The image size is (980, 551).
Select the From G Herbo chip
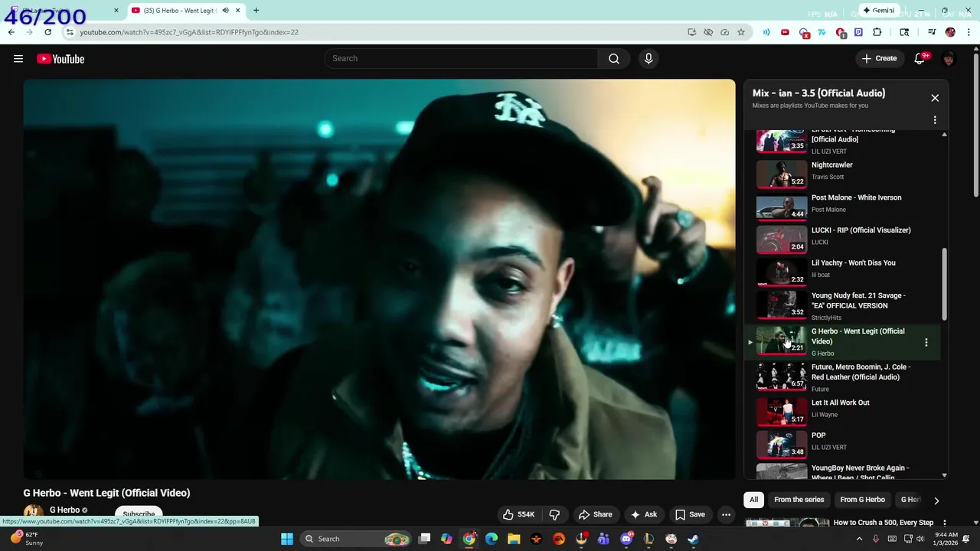862,500
